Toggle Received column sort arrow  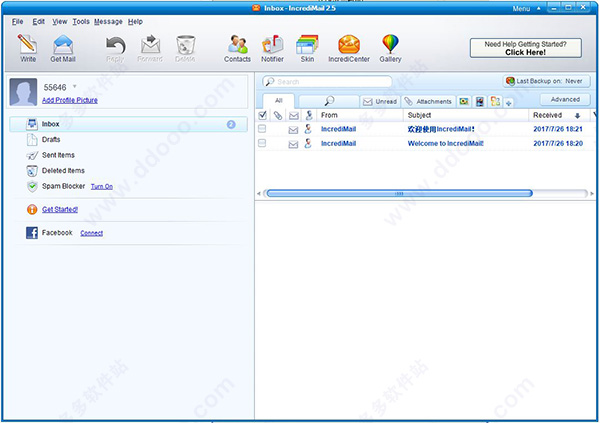tap(577, 116)
